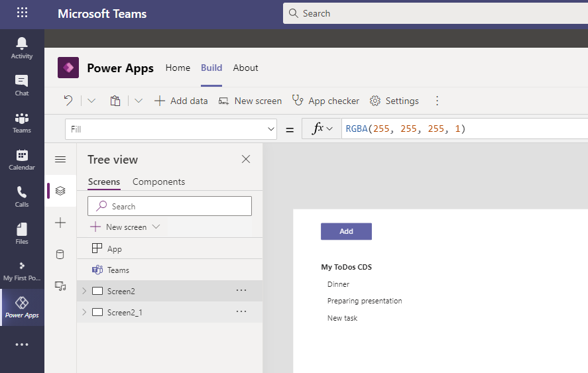Close the Tree view panel

[246, 159]
